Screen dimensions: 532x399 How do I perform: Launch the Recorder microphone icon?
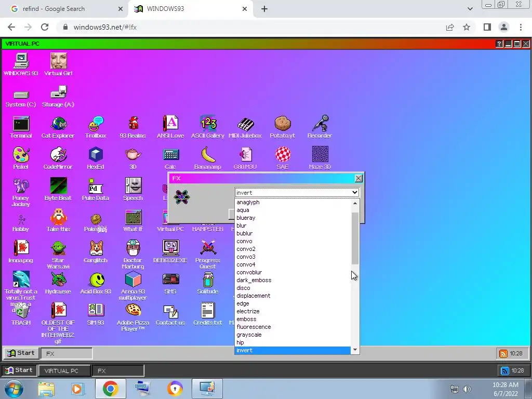320,127
